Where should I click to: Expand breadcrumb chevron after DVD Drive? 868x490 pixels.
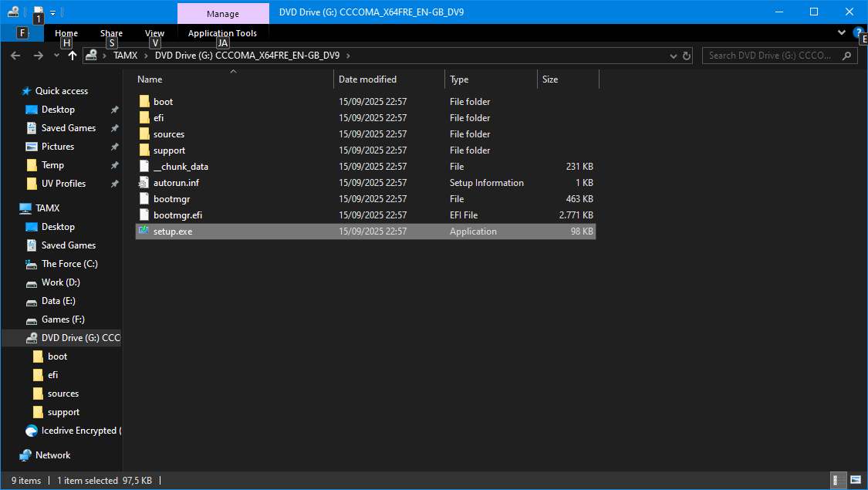(x=348, y=56)
